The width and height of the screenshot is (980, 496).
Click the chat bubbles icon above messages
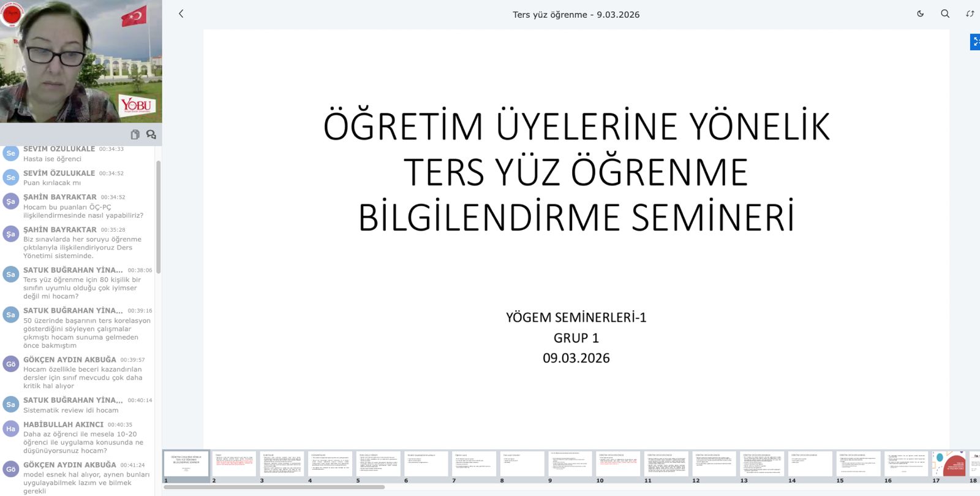(x=151, y=134)
